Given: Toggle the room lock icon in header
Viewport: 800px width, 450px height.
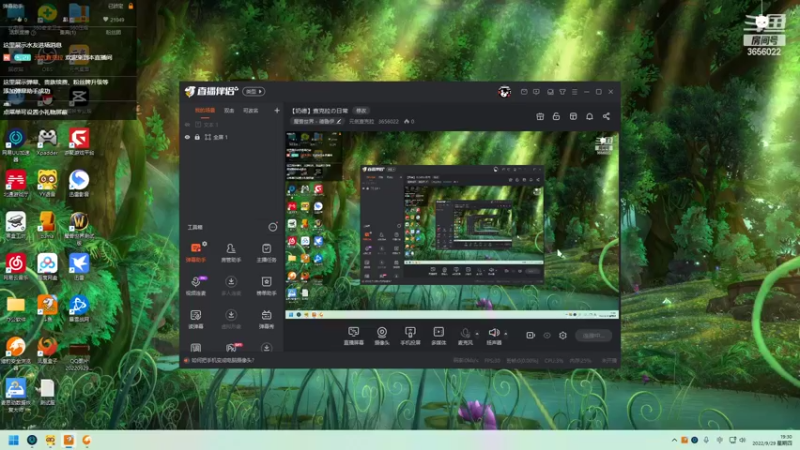Looking at the screenshot, I should click(x=556, y=116).
